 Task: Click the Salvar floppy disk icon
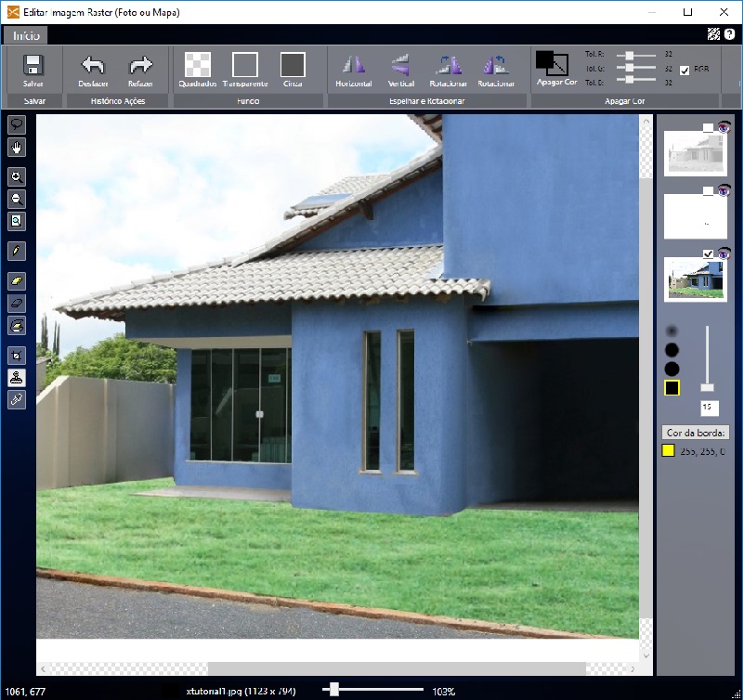point(33,65)
